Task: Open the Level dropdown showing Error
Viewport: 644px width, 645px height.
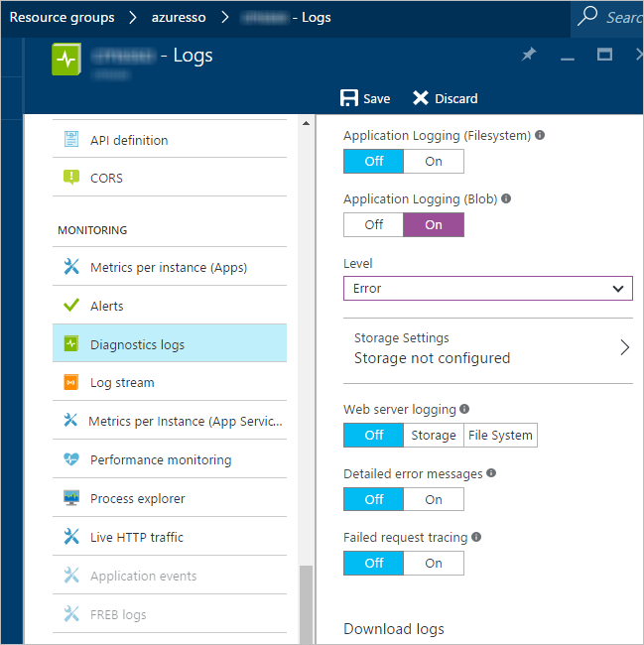Action: click(x=487, y=288)
